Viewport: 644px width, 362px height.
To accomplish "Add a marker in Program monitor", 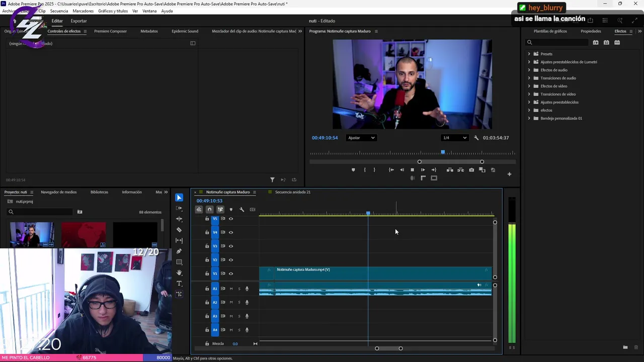I will [x=353, y=170].
